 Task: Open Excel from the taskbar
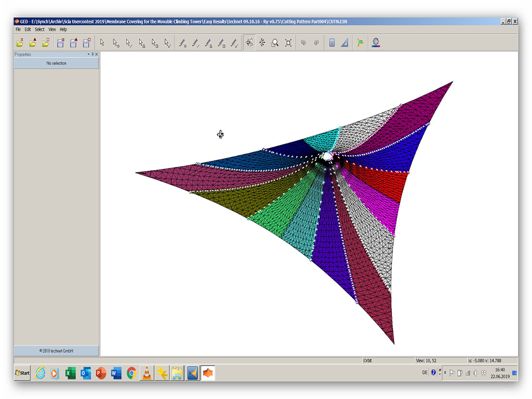[70, 373]
